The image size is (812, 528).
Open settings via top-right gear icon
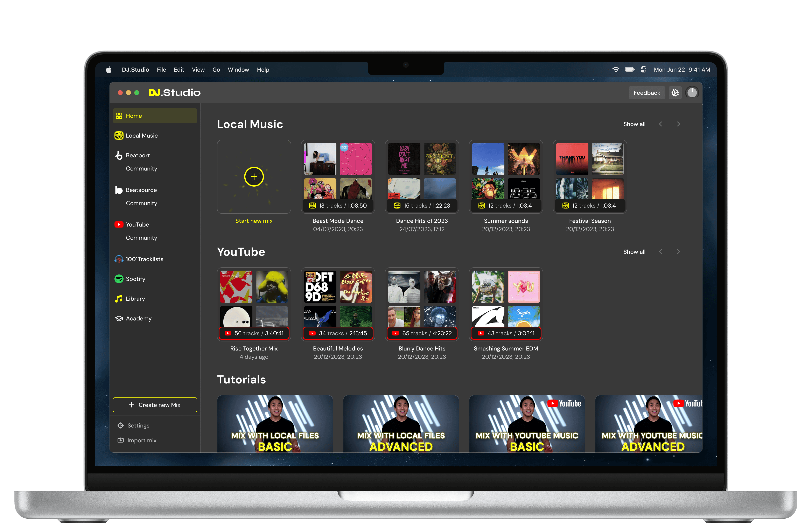click(x=675, y=93)
